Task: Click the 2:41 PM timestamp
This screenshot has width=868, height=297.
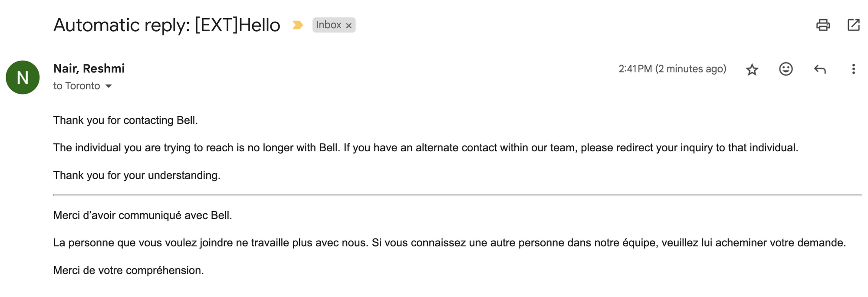Action: tap(672, 69)
